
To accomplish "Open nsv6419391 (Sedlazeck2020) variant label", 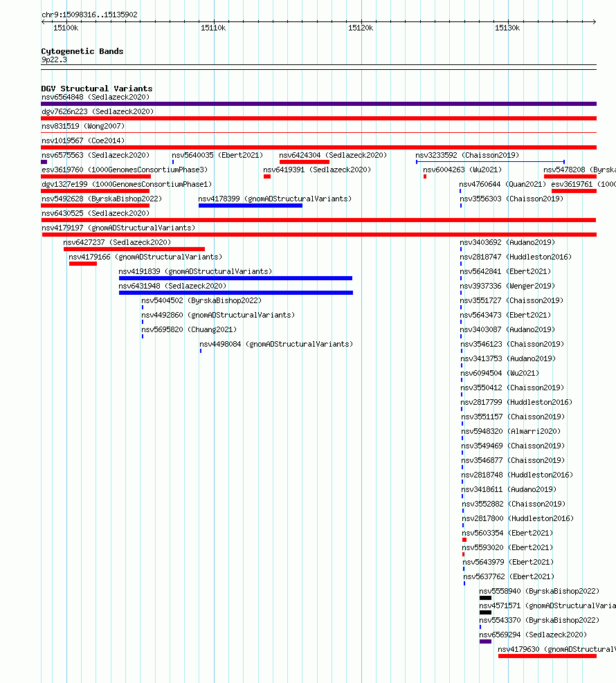I will coord(317,170).
